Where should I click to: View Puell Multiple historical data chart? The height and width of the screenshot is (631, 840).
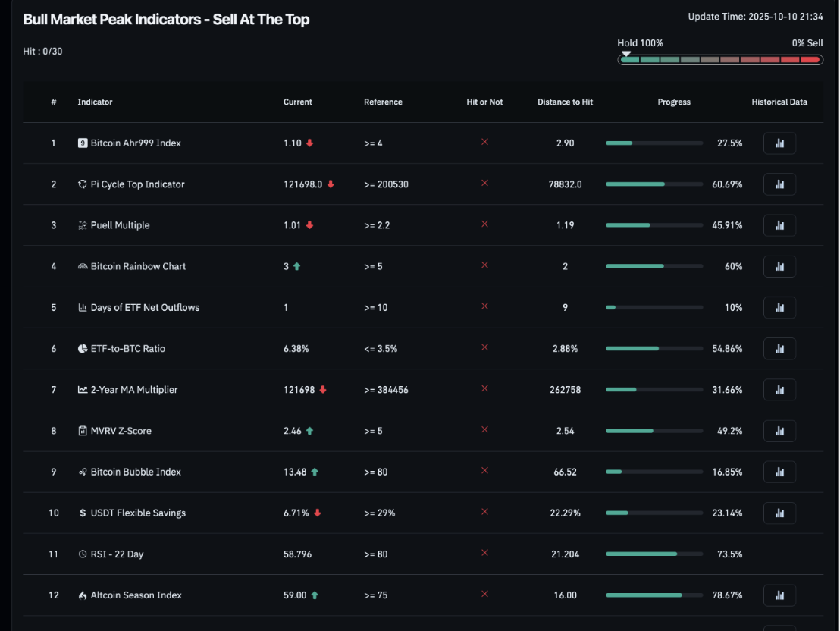(779, 225)
